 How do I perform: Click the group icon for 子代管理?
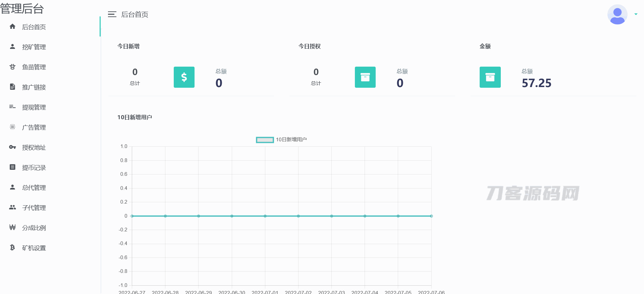click(x=12, y=207)
